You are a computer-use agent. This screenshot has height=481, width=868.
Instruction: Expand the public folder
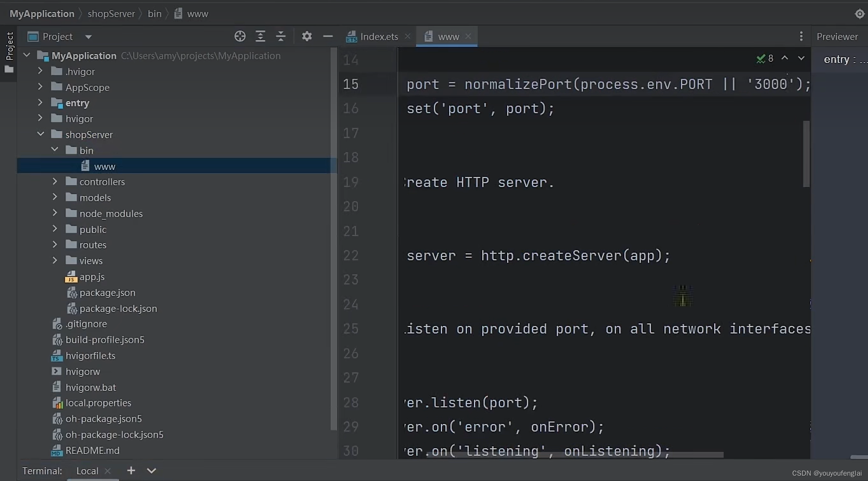pyautogui.click(x=55, y=229)
